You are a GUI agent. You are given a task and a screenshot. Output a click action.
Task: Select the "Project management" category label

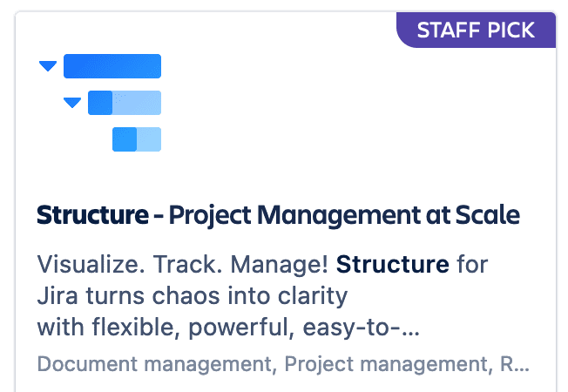click(386, 364)
